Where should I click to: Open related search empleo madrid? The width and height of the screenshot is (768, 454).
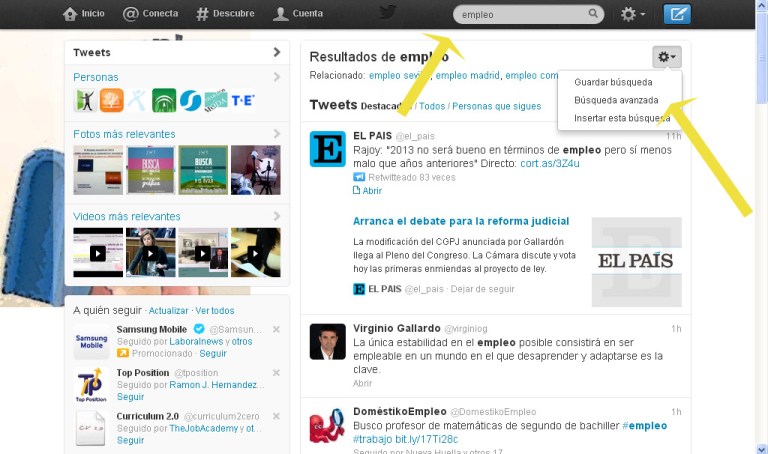click(x=468, y=75)
